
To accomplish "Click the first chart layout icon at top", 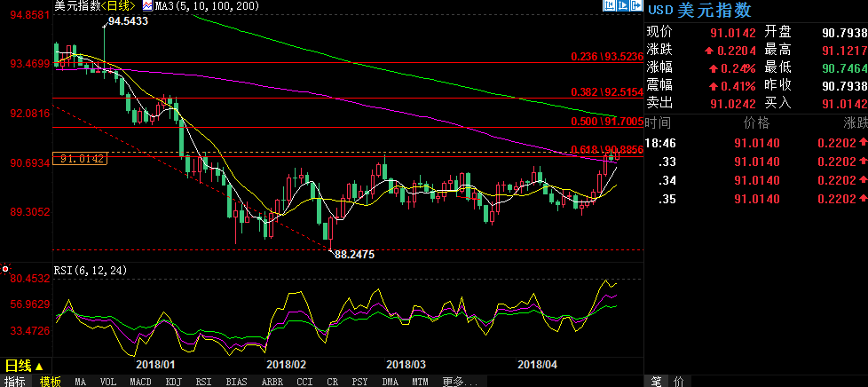I will click(608, 6).
